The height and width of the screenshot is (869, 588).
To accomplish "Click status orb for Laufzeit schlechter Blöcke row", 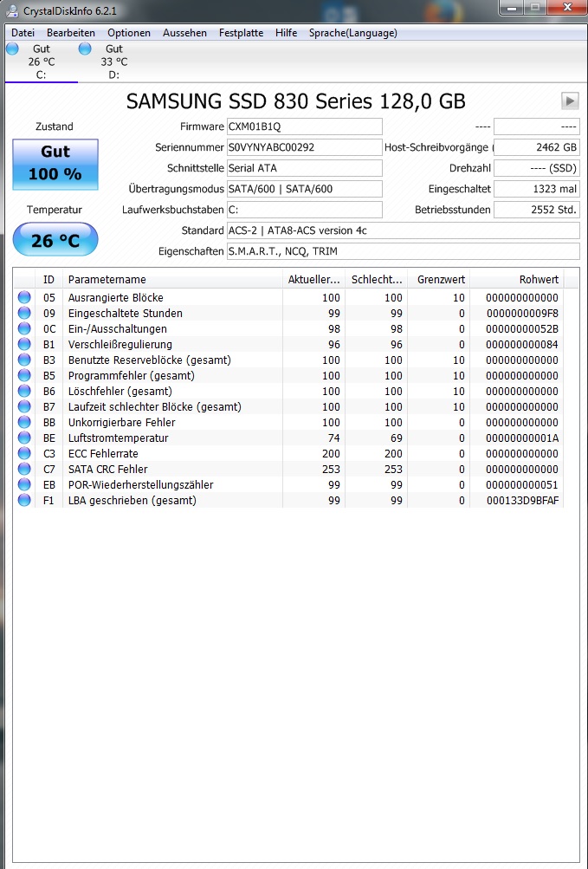I will [x=24, y=406].
